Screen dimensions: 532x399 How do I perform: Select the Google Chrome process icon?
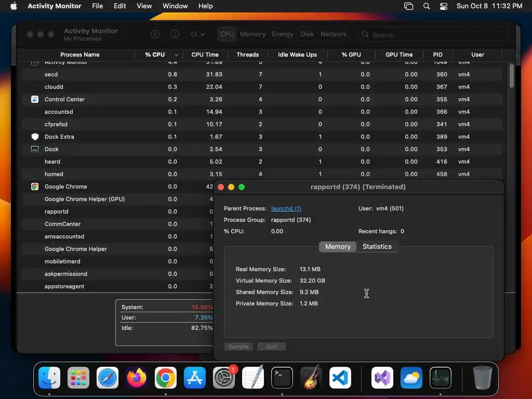[x=35, y=187]
